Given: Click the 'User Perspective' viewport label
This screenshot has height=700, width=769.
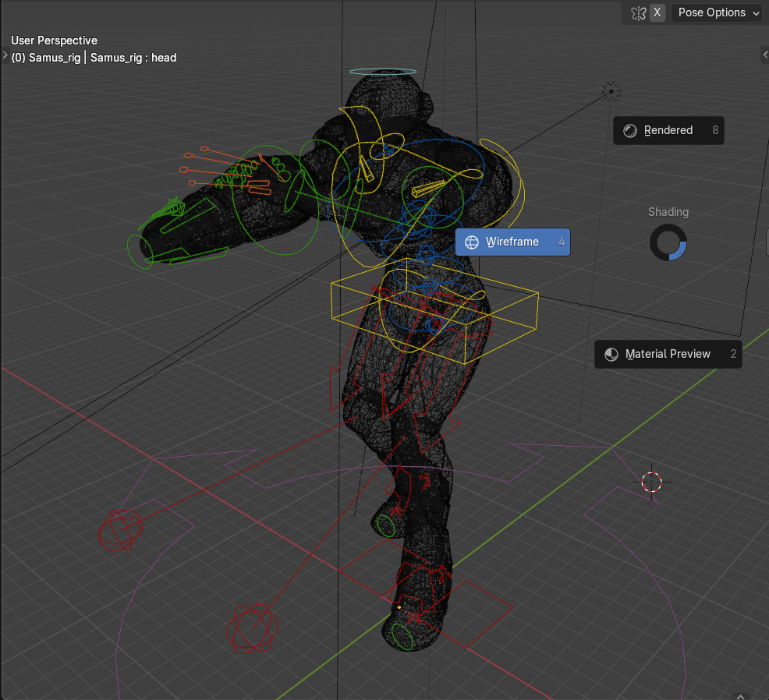Looking at the screenshot, I should [x=54, y=41].
